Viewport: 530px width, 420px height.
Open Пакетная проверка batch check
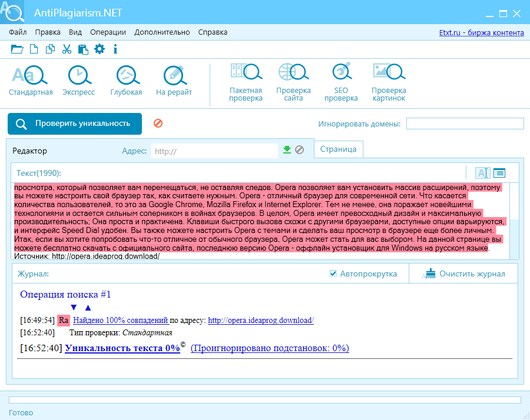click(246, 82)
